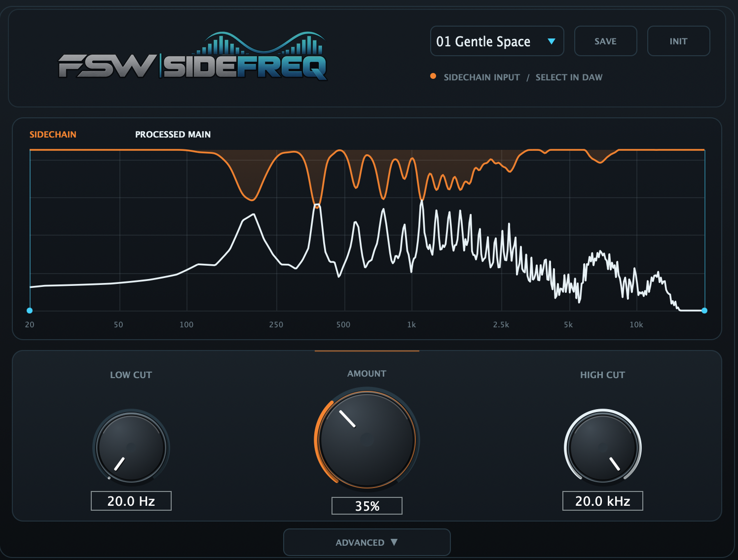The width and height of the screenshot is (738, 560).
Task: Click the SIDECHAIN INPUT label
Action: tap(481, 77)
